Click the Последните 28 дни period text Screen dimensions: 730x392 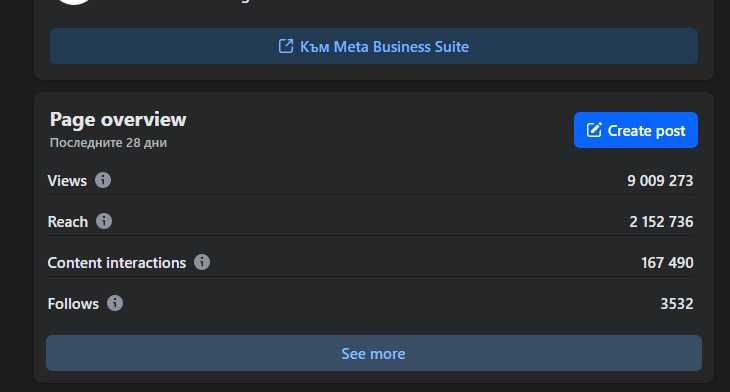click(108, 142)
